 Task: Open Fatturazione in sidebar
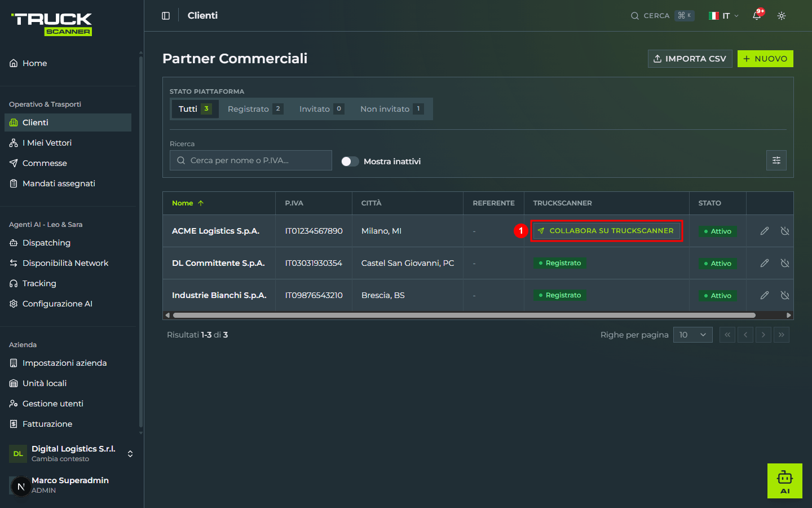point(68,424)
